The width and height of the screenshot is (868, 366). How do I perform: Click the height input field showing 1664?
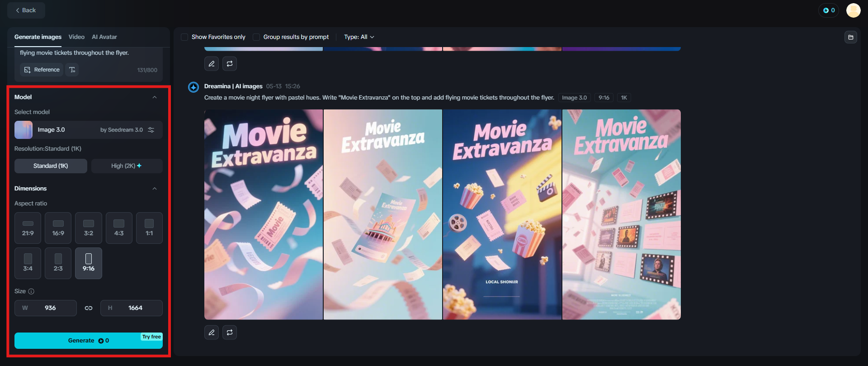132,308
